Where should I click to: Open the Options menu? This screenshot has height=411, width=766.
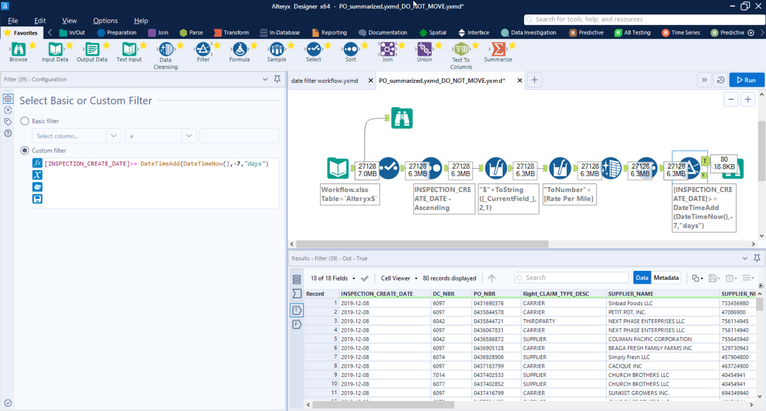click(105, 20)
